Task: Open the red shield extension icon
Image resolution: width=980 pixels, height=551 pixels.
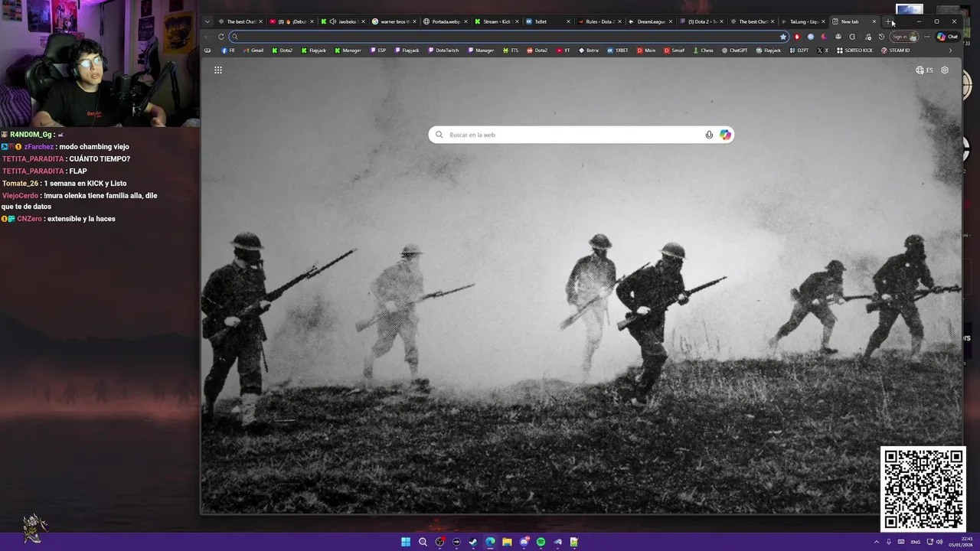Action: pyautogui.click(x=797, y=37)
